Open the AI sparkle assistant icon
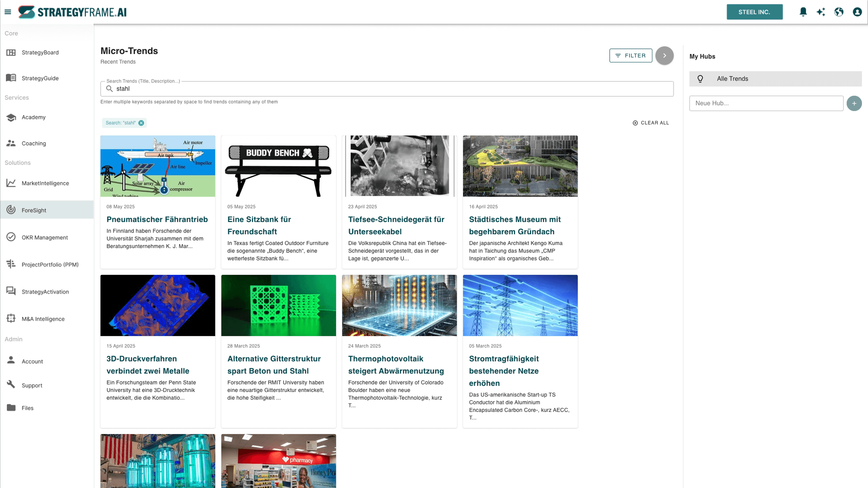 pos(821,12)
